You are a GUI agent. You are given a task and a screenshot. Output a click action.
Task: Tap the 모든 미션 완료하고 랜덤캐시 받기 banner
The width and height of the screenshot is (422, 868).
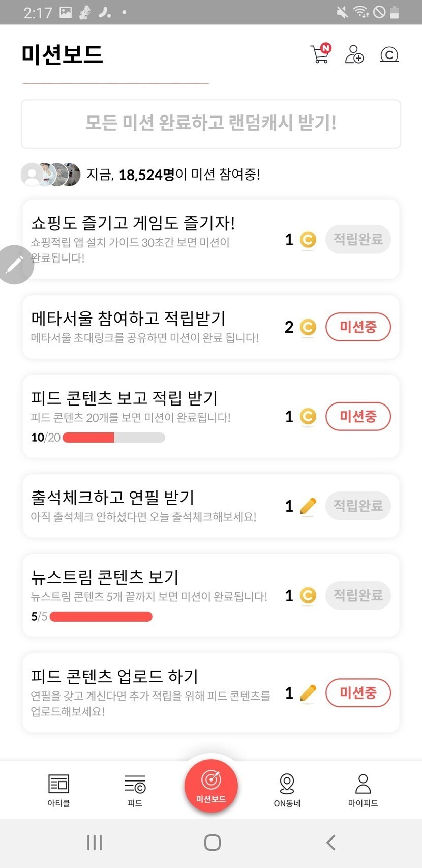tap(211, 124)
